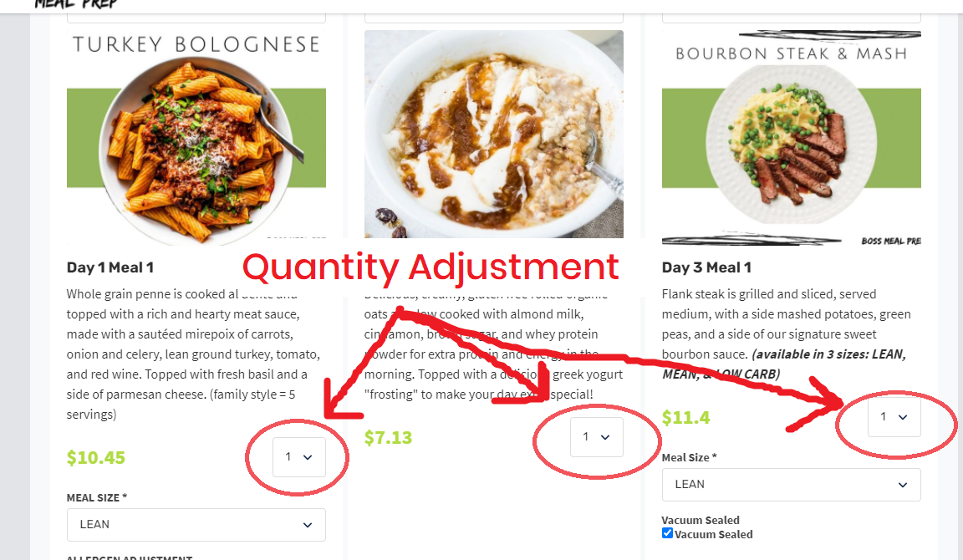Open Day 1 MEAL SIZE LEAN dropdown
963x560 pixels.
196,525
